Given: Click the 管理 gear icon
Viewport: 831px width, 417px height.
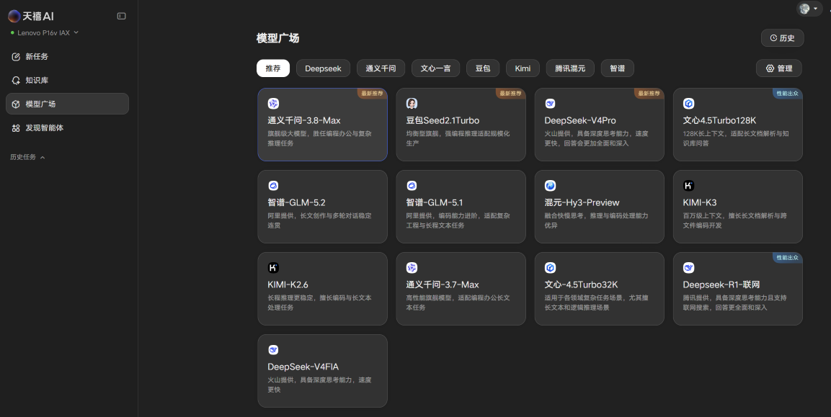Looking at the screenshot, I should point(770,68).
